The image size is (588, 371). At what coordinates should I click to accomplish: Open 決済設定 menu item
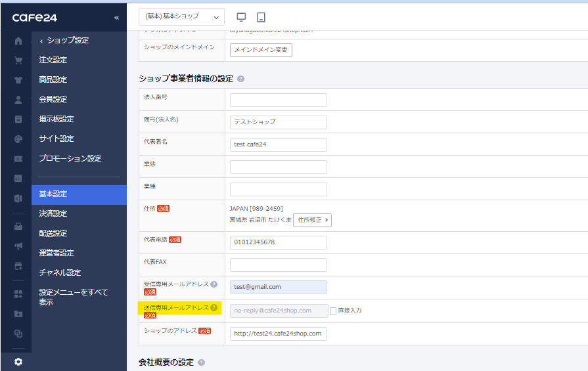click(53, 213)
